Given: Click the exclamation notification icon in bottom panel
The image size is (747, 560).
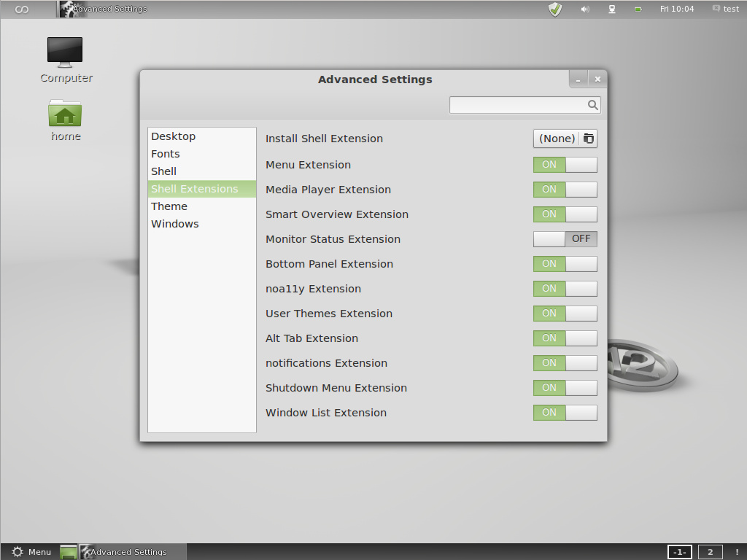Looking at the screenshot, I should (737, 552).
